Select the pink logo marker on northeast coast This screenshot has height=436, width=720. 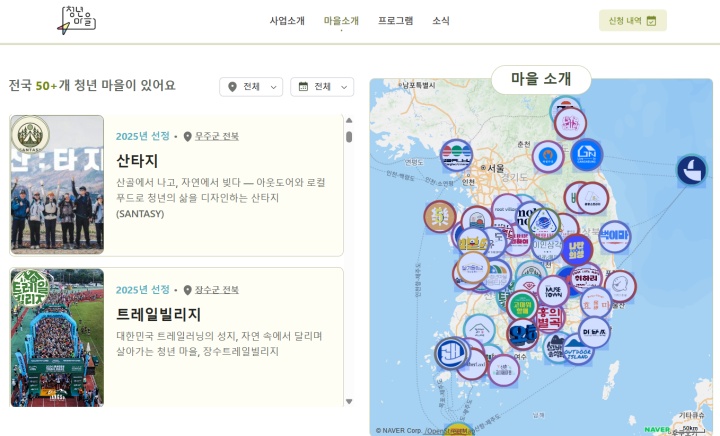pos(570,123)
